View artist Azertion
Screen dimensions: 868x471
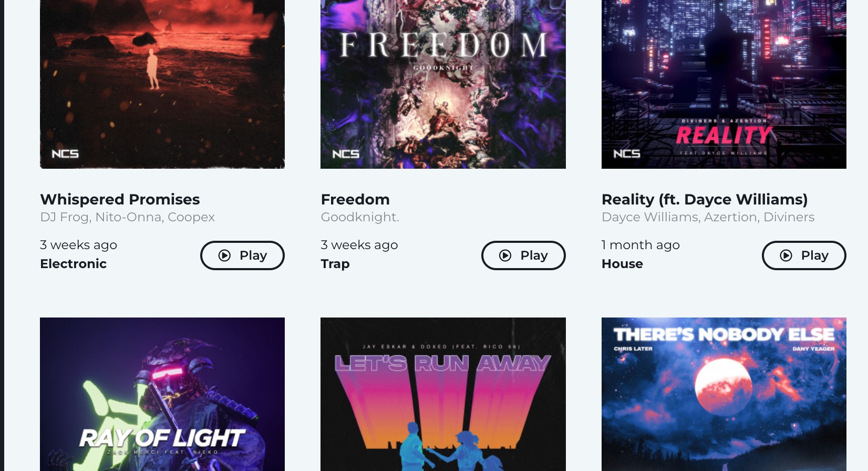(x=730, y=217)
